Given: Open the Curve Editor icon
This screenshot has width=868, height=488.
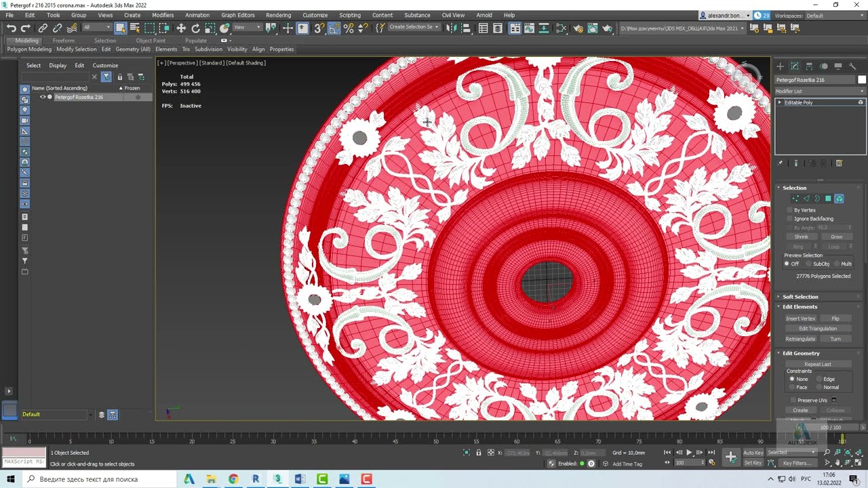Looking at the screenshot, I should point(529,28).
